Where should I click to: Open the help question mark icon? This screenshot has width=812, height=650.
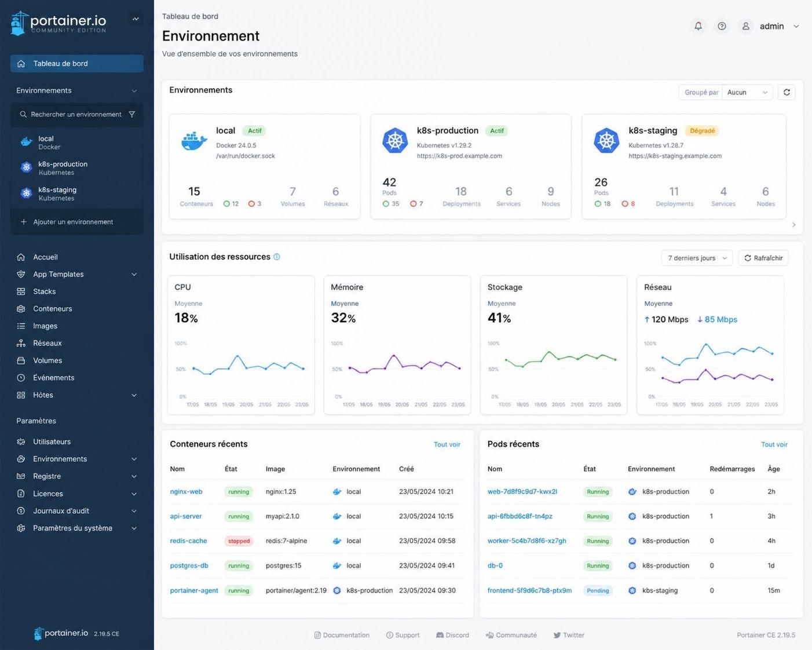tap(722, 26)
